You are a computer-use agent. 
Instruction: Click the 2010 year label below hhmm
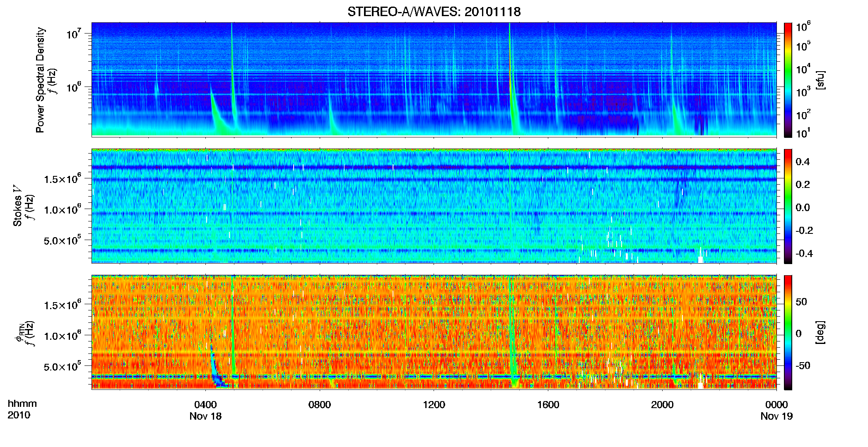19,415
